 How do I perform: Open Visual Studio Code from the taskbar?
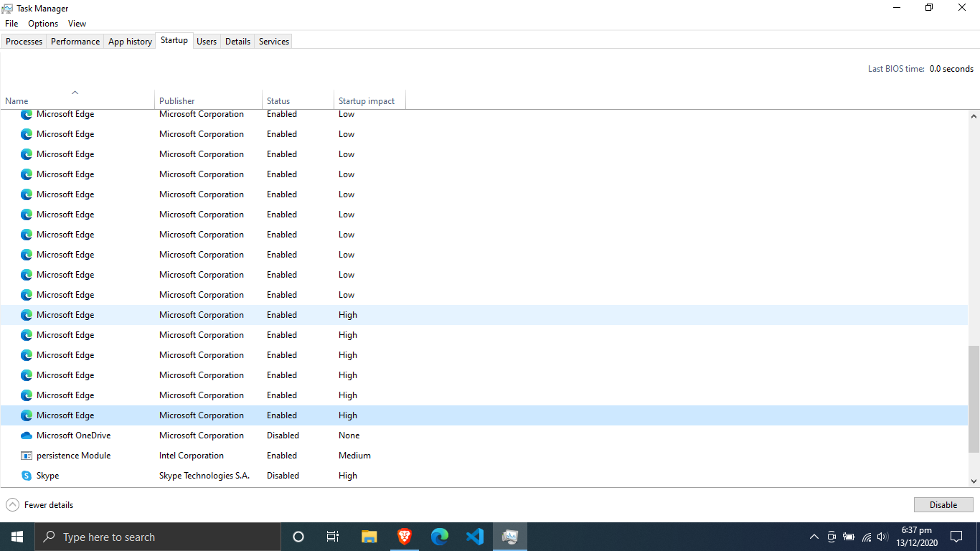tap(474, 537)
